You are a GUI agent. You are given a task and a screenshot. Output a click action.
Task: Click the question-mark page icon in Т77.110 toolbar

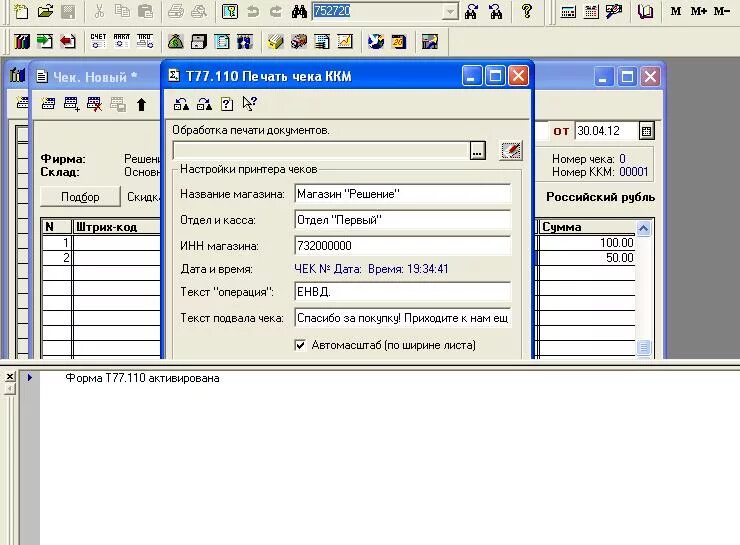(227, 104)
